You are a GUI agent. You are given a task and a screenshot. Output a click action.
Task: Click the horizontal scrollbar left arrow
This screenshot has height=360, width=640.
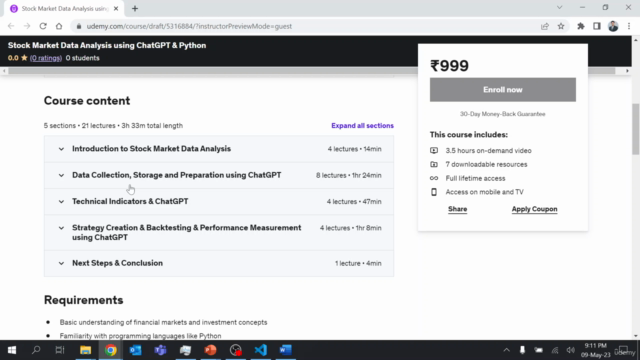pos(4,71)
